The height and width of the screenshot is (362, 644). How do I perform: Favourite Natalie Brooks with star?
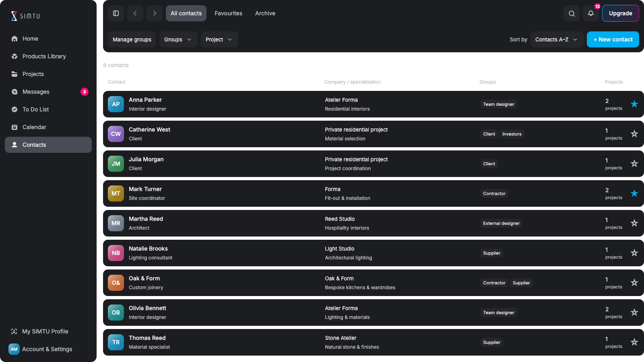(634, 253)
